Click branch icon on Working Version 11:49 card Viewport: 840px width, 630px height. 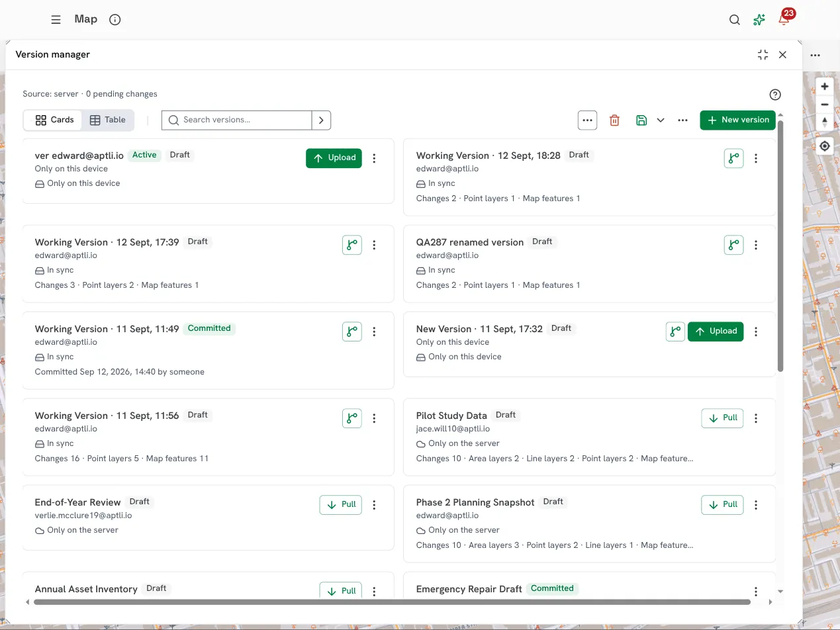[352, 332]
